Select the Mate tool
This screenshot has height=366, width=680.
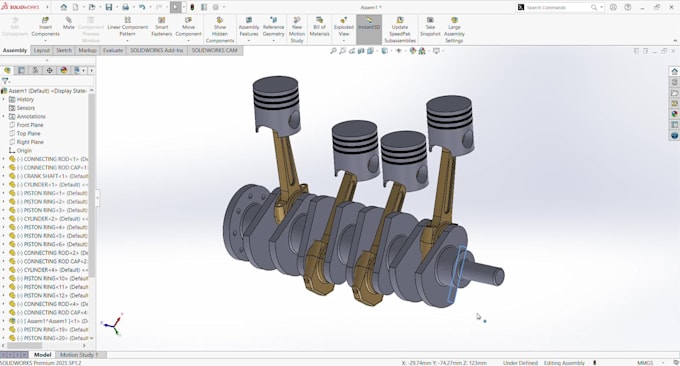point(69,23)
